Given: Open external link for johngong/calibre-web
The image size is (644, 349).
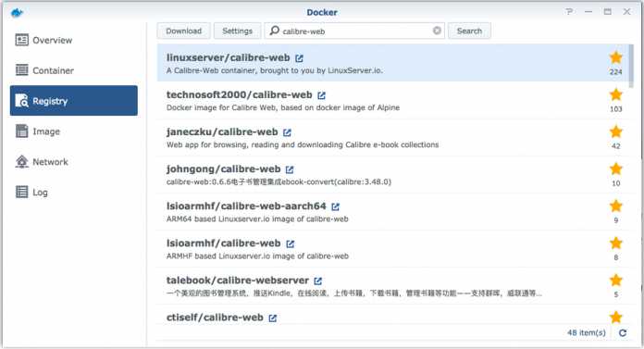Looking at the screenshot, I should click(x=290, y=169).
